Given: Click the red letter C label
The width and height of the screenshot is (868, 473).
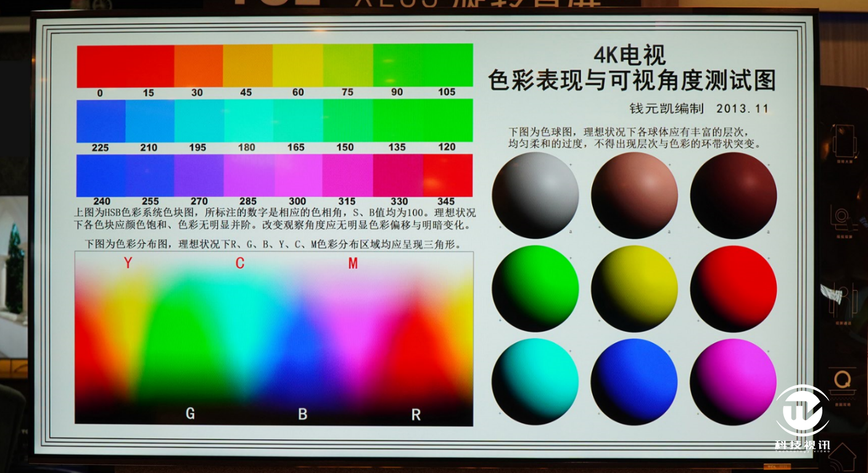Looking at the screenshot, I should (240, 264).
